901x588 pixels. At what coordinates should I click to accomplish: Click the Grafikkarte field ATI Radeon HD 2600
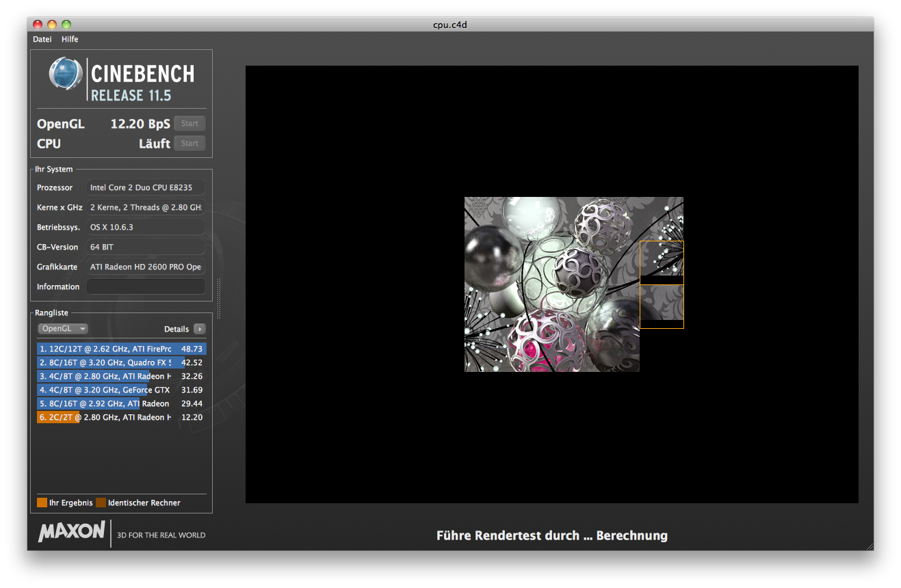point(146,267)
